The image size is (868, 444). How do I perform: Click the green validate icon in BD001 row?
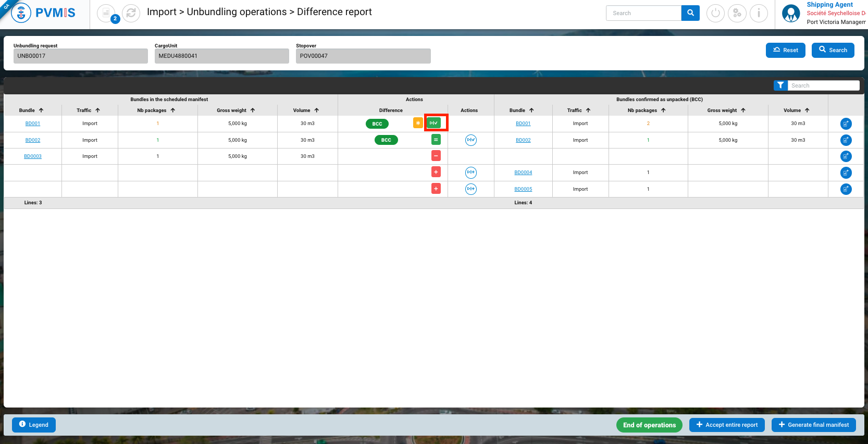(x=433, y=123)
